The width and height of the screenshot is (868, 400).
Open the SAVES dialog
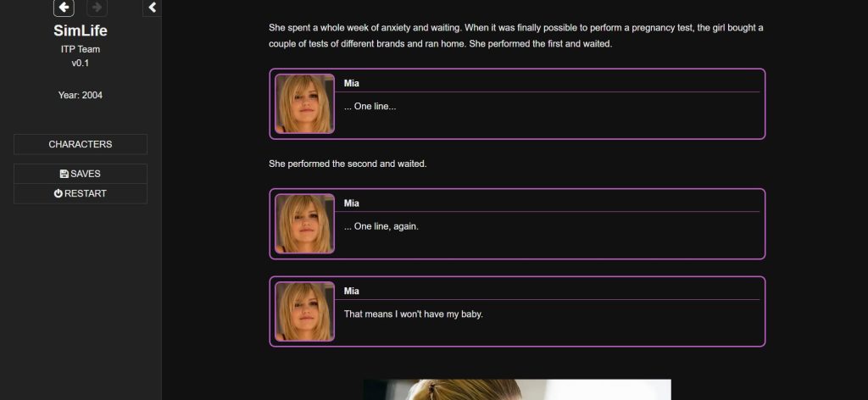81,174
